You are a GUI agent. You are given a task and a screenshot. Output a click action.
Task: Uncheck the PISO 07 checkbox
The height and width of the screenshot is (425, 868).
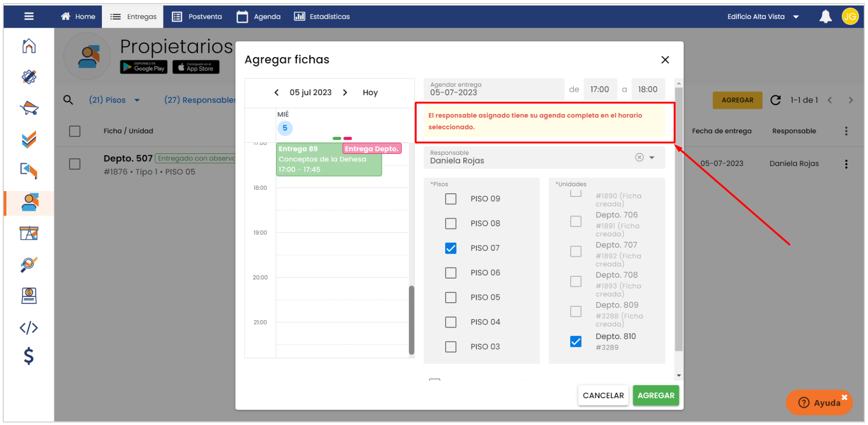click(451, 248)
